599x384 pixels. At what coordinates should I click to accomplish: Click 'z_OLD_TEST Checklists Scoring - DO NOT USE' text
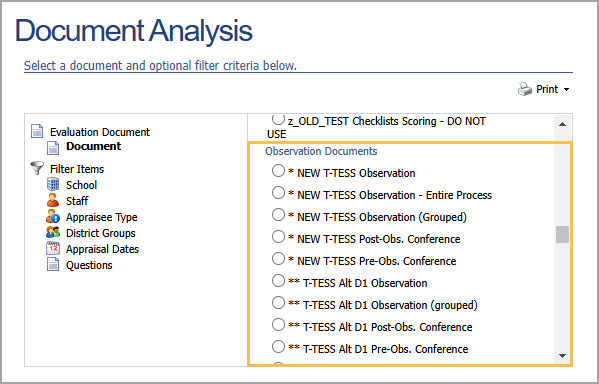tap(376, 128)
